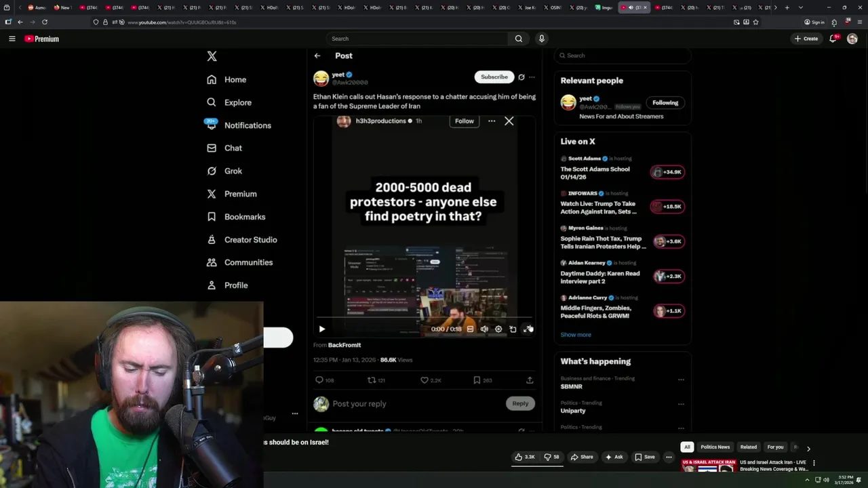Click the X video progress bar
This screenshot has width=868, height=488.
[x=425, y=317]
